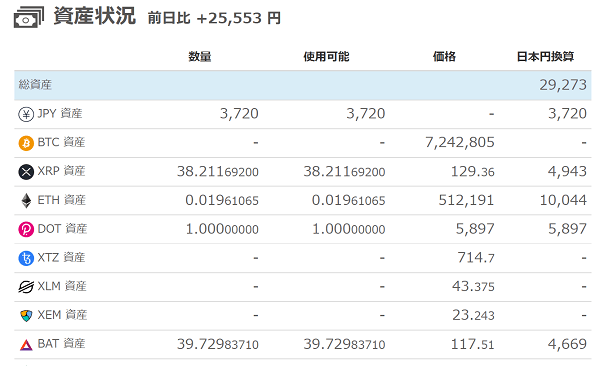Screen dimensions: 600x366
Task: Open the XRP 資産 row label
Action: click(61, 171)
